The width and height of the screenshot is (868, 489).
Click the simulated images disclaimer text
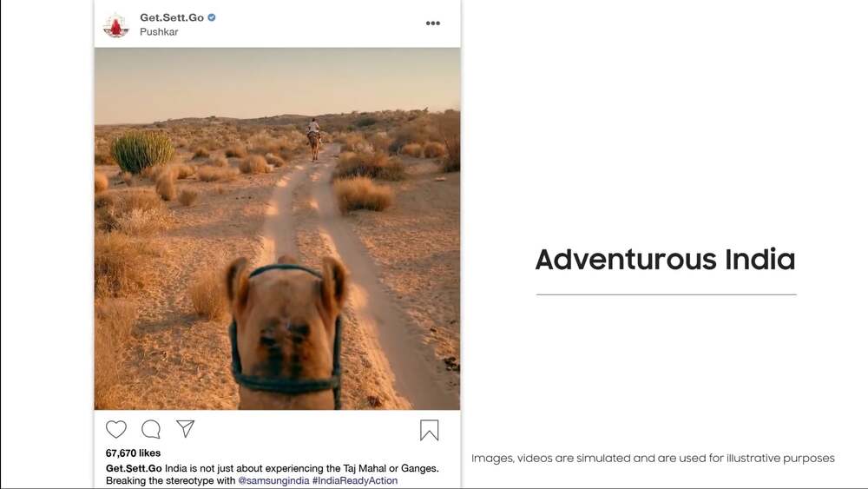point(653,459)
